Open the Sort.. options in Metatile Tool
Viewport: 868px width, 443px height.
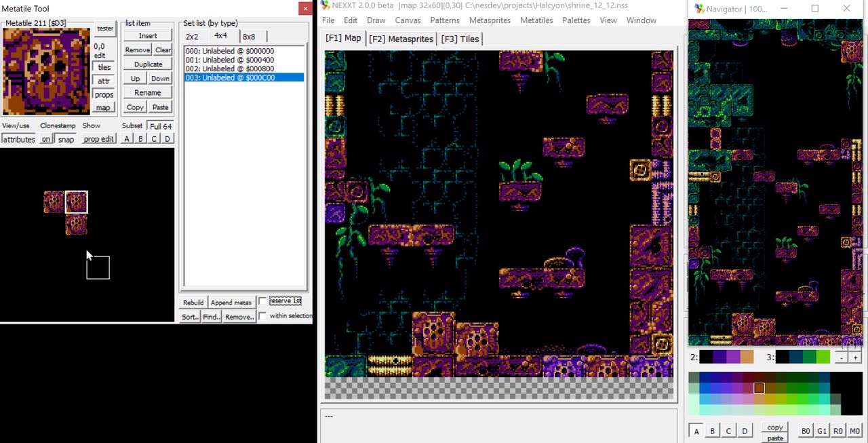point(190,317)
